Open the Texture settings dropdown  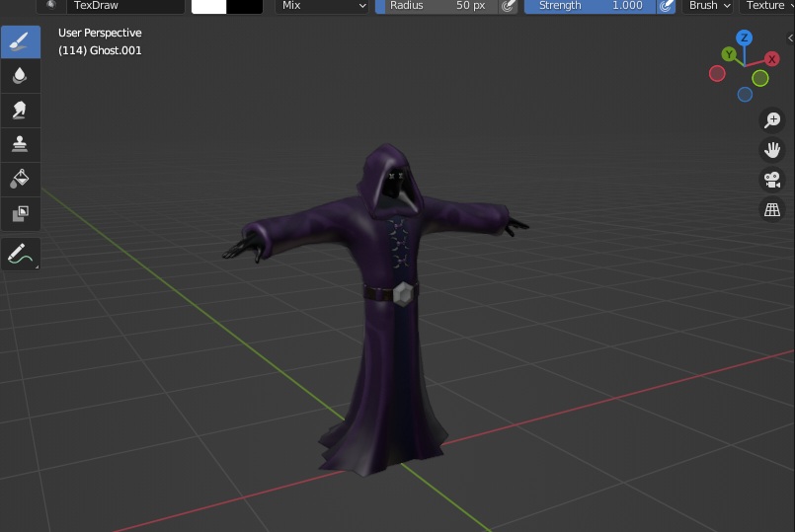click(767, 6)
